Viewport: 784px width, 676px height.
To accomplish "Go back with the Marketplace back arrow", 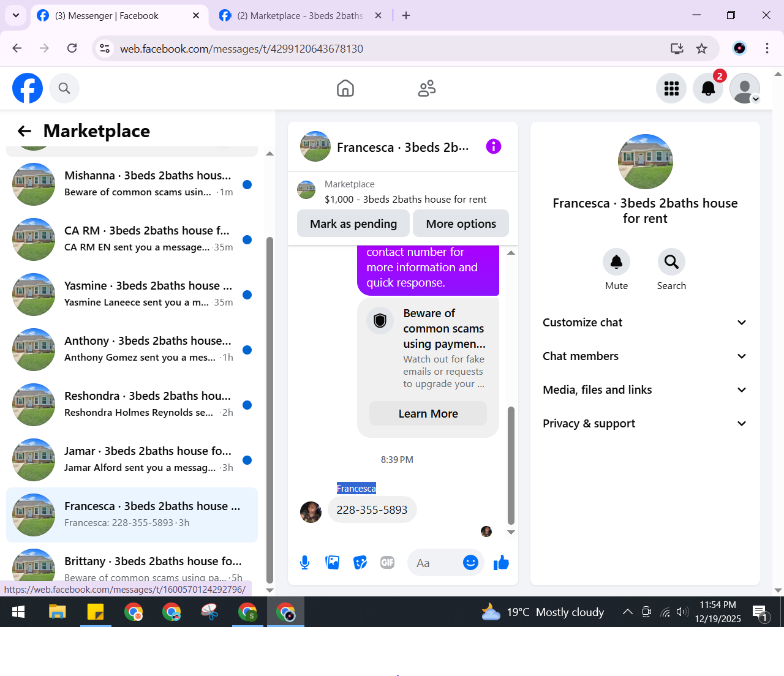I will pos(24,131).
